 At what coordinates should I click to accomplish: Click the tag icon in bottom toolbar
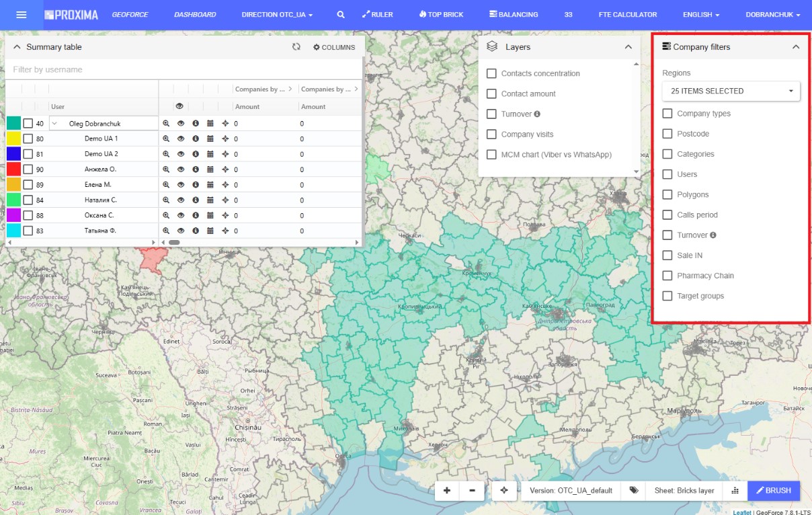633,491
